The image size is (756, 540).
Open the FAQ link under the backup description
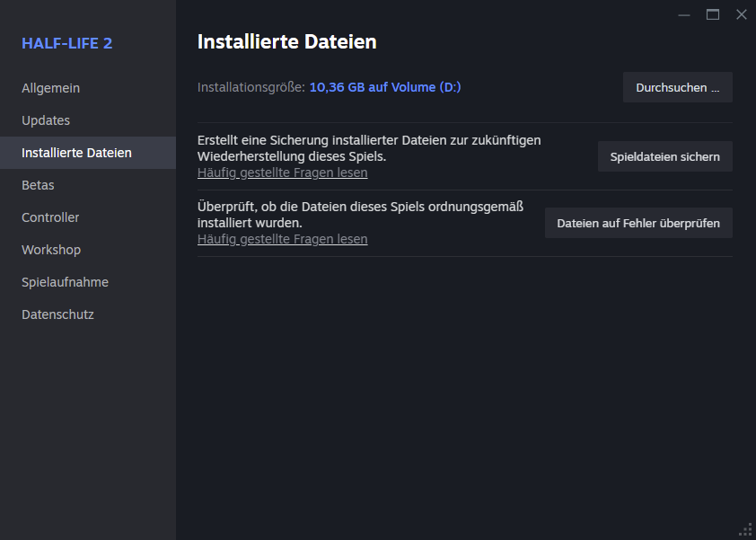tap(282, 172)
